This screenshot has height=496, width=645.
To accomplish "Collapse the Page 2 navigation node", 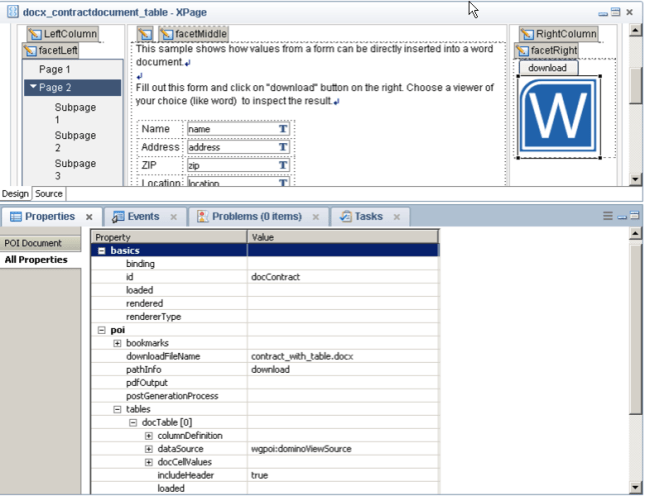I will point(33,87).
